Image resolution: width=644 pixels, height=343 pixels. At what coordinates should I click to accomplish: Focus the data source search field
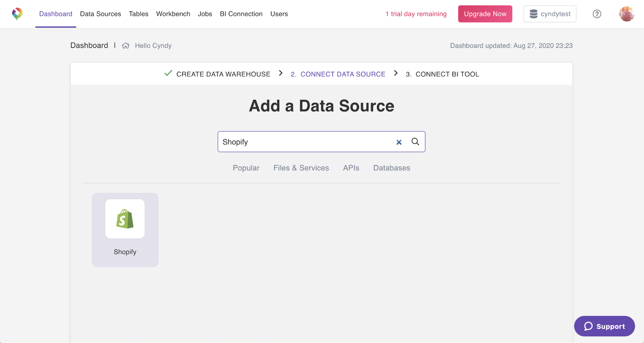click(321, 142)
